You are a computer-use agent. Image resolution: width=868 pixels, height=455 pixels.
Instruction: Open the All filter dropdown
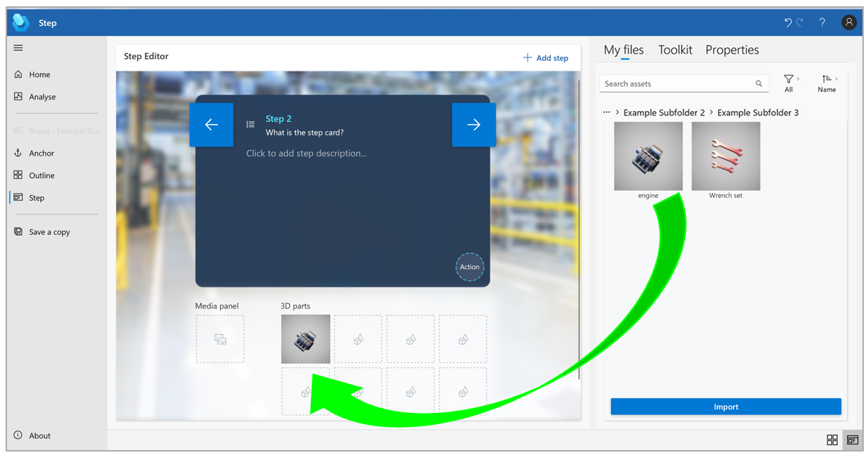(790, 83)
